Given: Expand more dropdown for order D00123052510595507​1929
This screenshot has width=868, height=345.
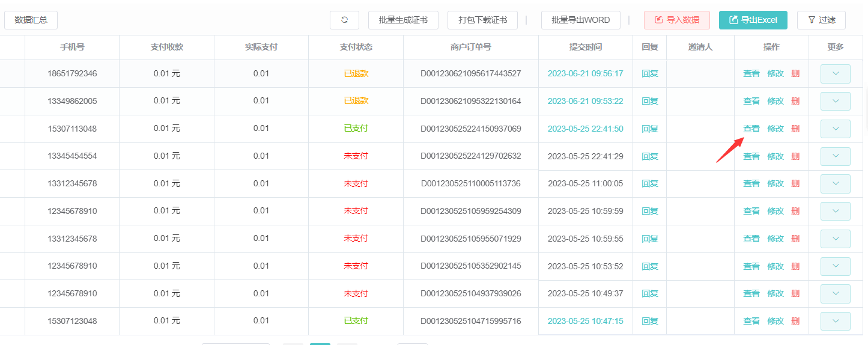Looking at the screenshot, I should click(836, 239).
